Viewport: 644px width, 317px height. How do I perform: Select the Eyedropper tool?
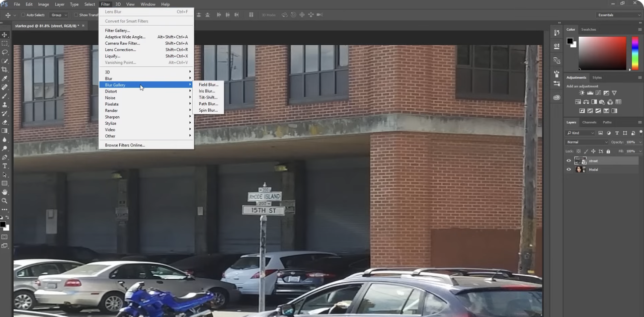(5, 78)
